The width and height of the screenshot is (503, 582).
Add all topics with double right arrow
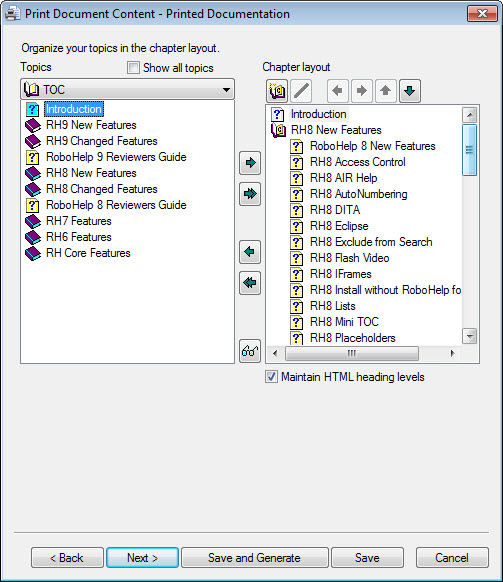[250, 193]
